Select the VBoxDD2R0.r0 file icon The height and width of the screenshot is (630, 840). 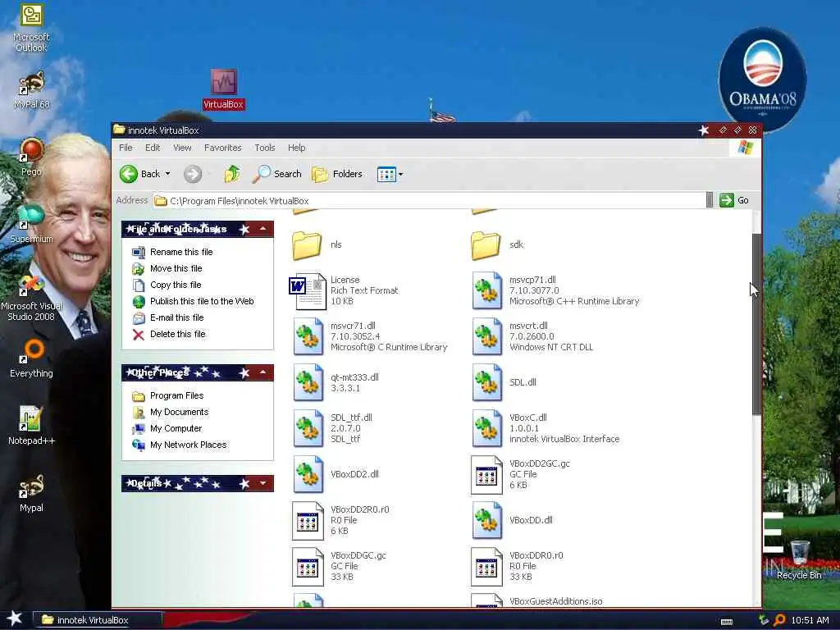pos(308,520)
